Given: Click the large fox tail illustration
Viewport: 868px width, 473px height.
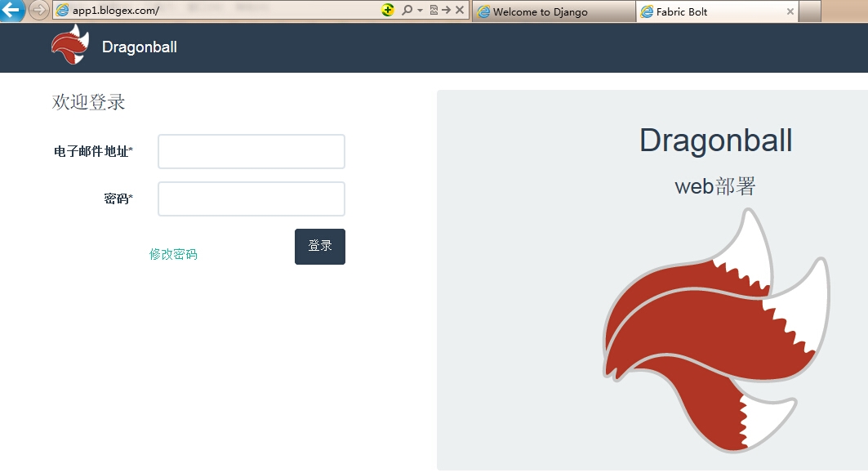Looking at the screenshot, I should click(716, 331).
